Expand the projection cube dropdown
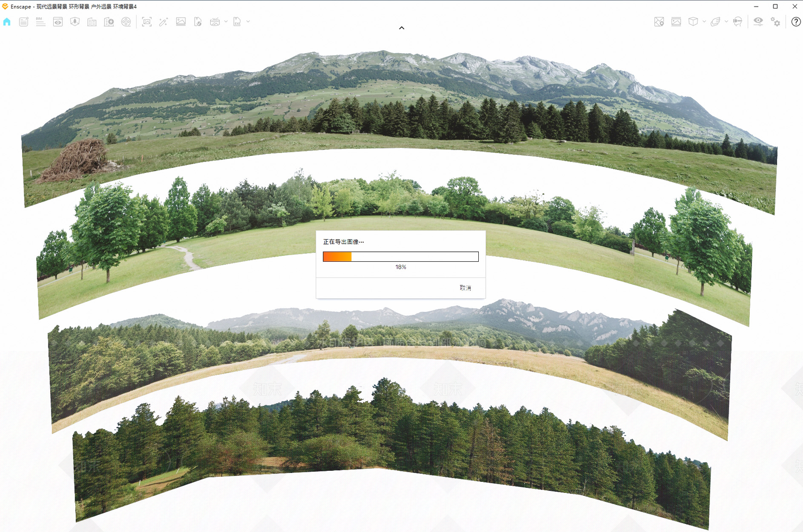The image size is (803, 532). point(704,22)
